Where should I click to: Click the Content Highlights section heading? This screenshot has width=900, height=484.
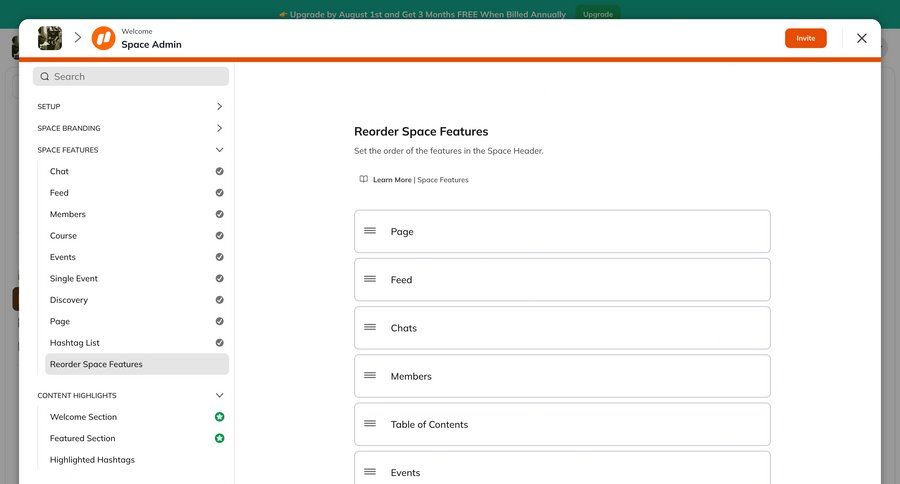(x=77, y=396)
